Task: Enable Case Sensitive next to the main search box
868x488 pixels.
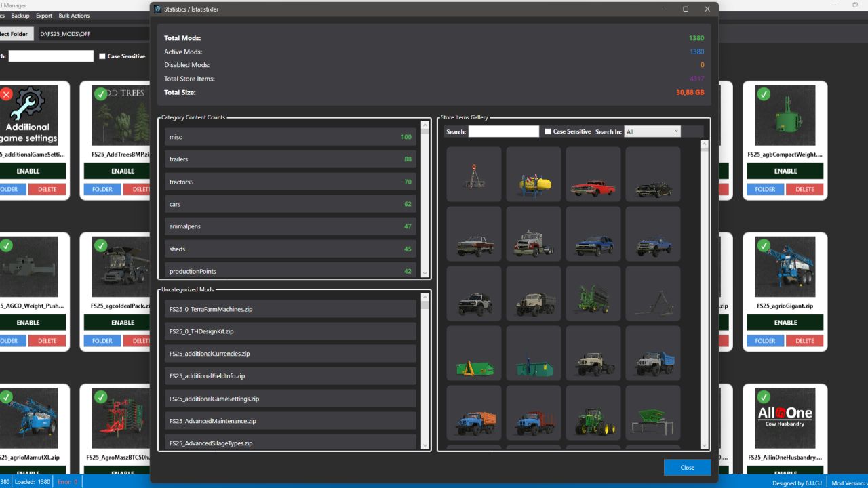Action: click(x=102, y=56)
